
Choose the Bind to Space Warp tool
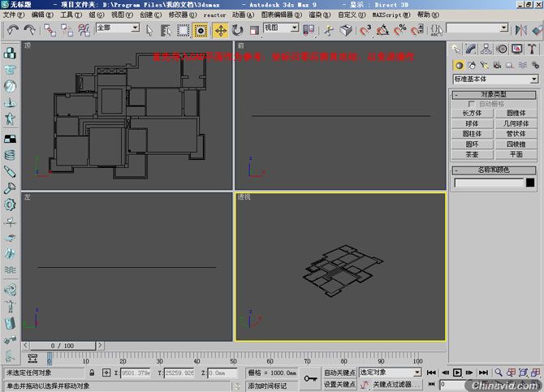(x=84, y=30)
